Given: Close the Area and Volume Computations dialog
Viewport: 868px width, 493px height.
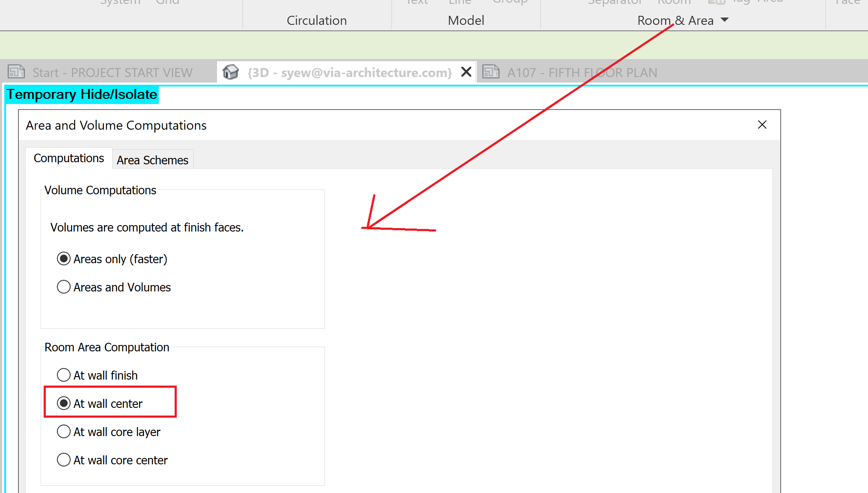Looking at the screenshot, I should (762, 125).
